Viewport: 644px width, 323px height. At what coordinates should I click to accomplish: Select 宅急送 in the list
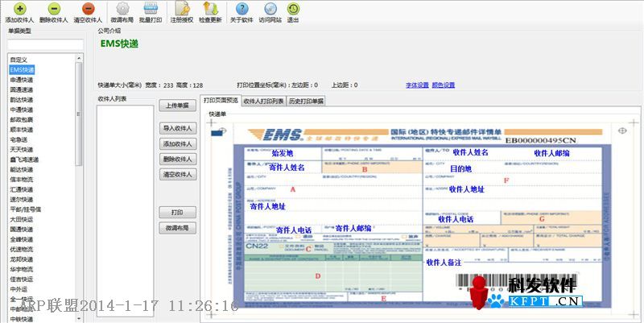[19, 139]
